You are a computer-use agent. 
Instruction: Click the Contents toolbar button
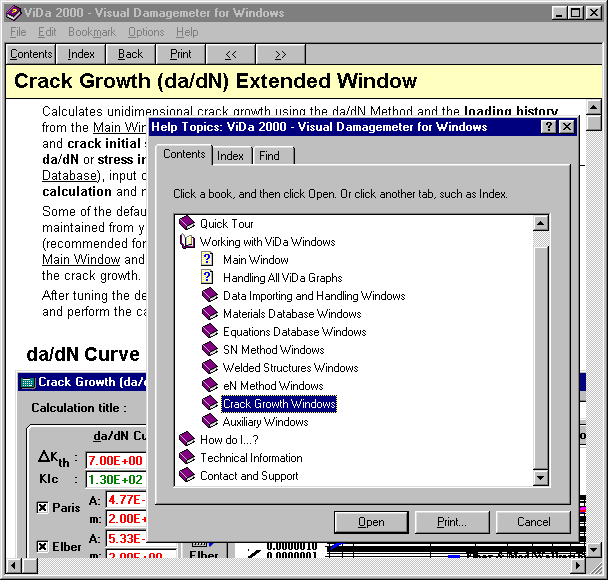pos(31,54)
